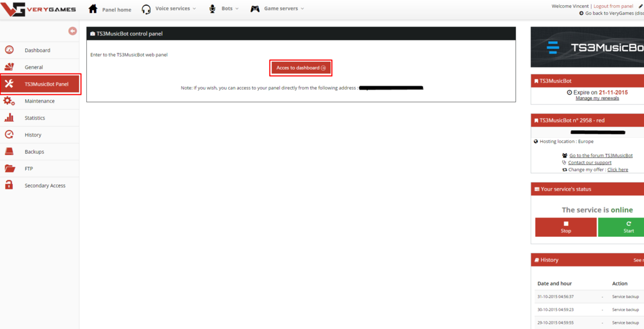Expand the Voice services dropdown arrow

coord(194,8)
